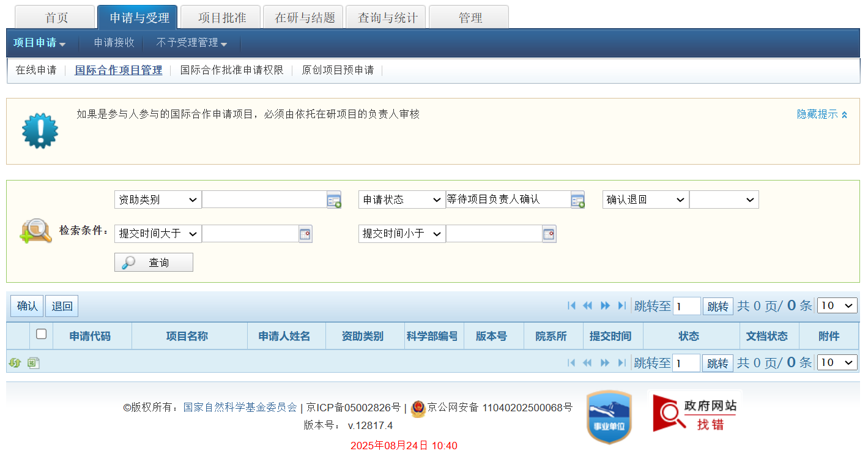Viewport: 868px width, 459px height.
Task: Switch to the 项目批准 tab
Action: [222, 18]
